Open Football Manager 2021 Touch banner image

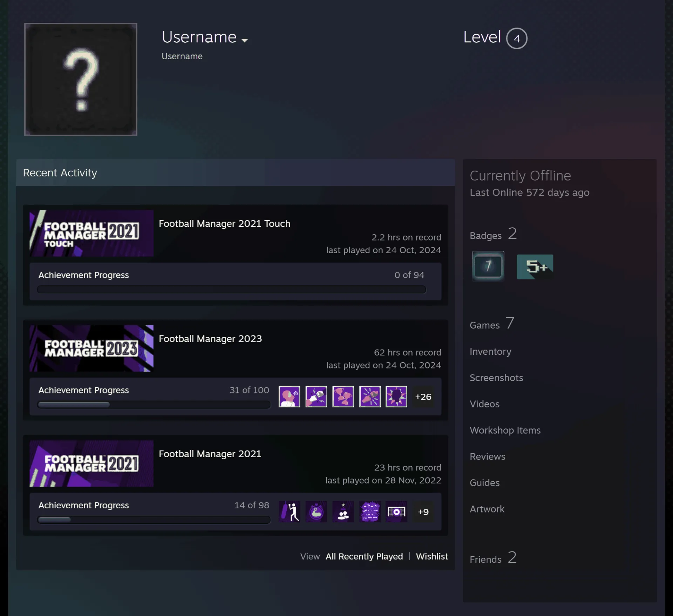(91, 233)
